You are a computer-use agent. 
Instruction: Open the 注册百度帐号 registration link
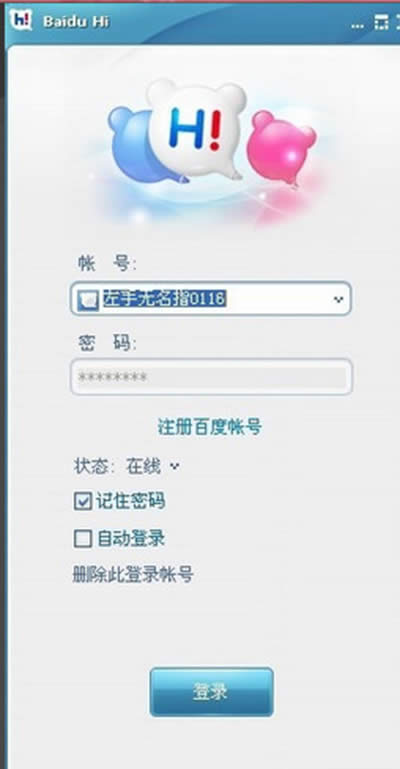(x=210, y=427)
